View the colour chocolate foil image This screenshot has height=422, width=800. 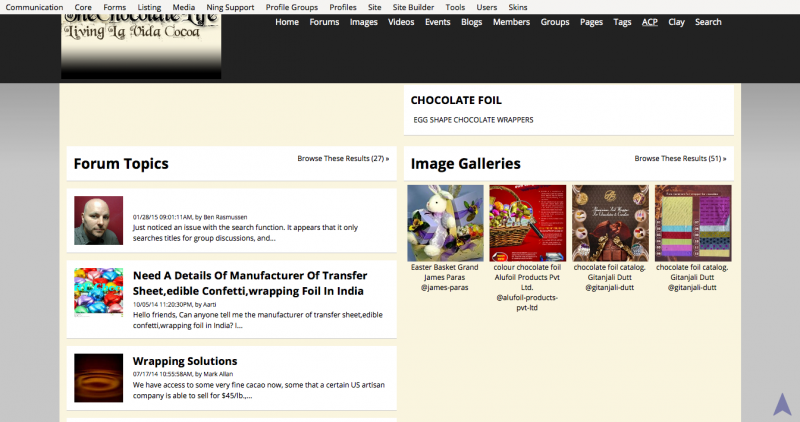click(528, 223)
